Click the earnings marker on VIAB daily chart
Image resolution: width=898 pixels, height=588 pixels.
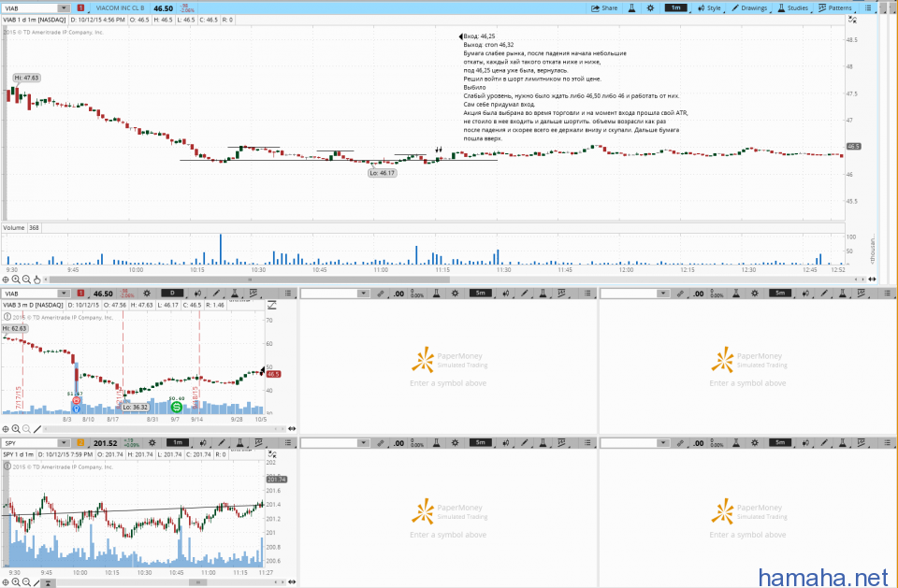[x=76, y=401]
